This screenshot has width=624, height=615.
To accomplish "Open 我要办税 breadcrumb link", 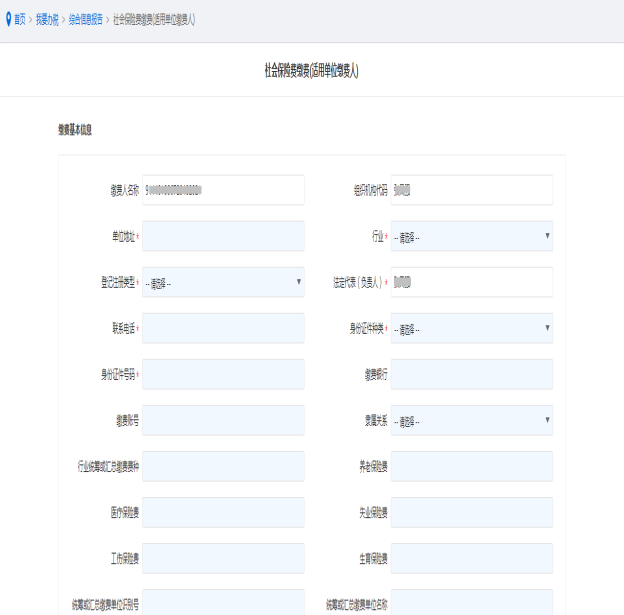I will click(x=47, y=20).
